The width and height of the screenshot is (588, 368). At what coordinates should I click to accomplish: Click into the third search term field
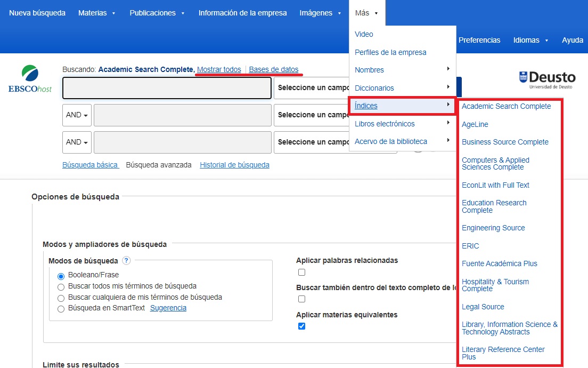[x=182, y=142]
